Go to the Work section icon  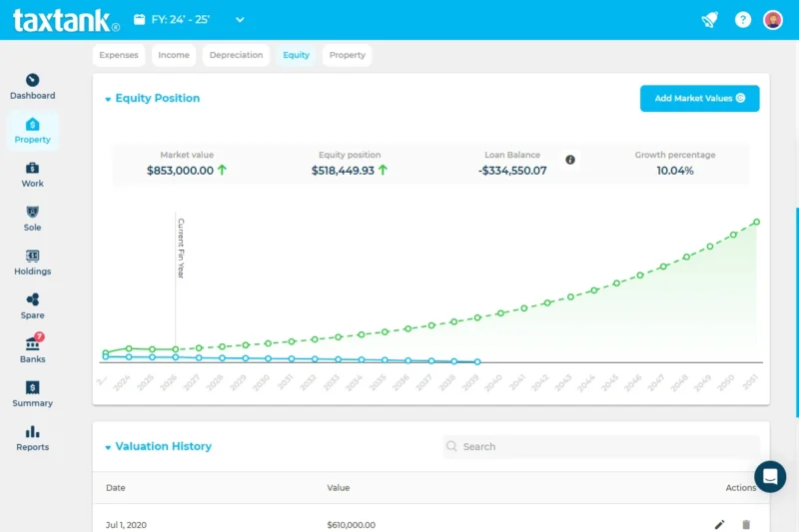pyautogui.click(x=32, y=168)
